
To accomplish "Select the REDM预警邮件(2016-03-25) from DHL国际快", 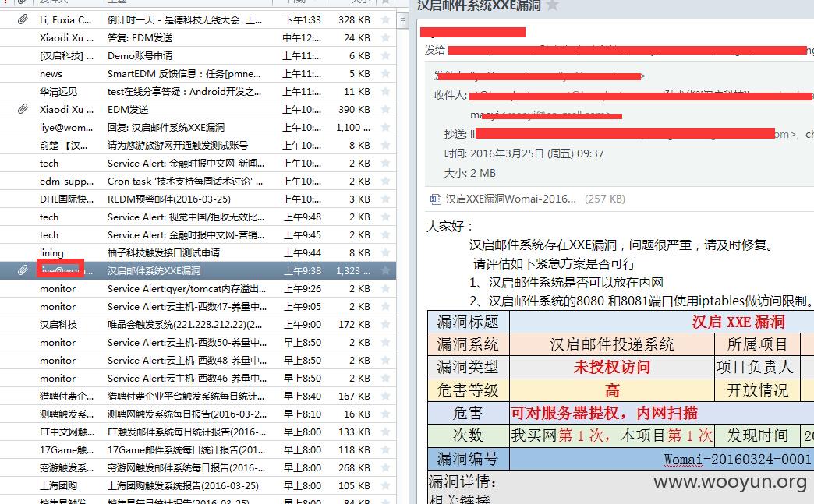I will click(198, 199).
